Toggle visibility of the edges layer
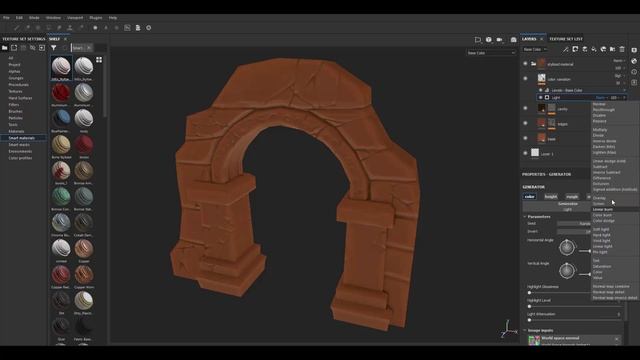The width and height of the screenshot is (640, 360). click(x=525, y=123)
